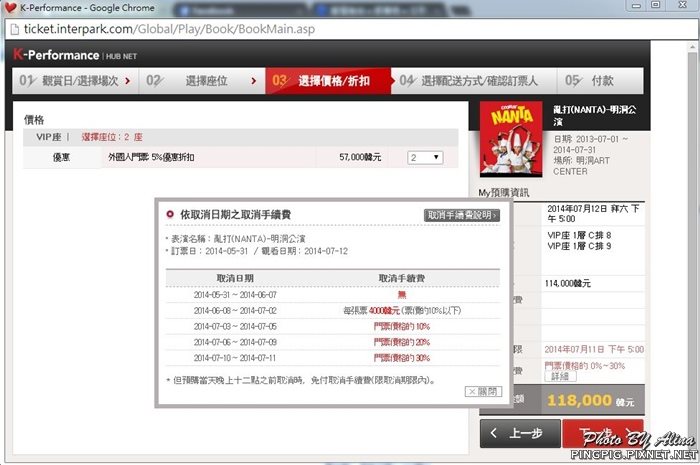This screenshot has height=465, width=700.
Task: Click the fee text 門票價格的 20%
Action: 402,342
